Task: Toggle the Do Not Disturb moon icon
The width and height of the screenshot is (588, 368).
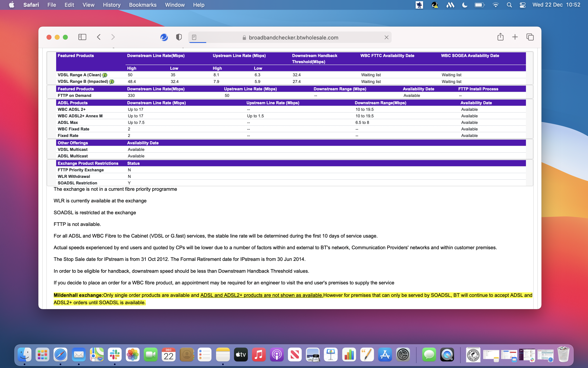Action: pyautogui.click(x=464, y=5)
